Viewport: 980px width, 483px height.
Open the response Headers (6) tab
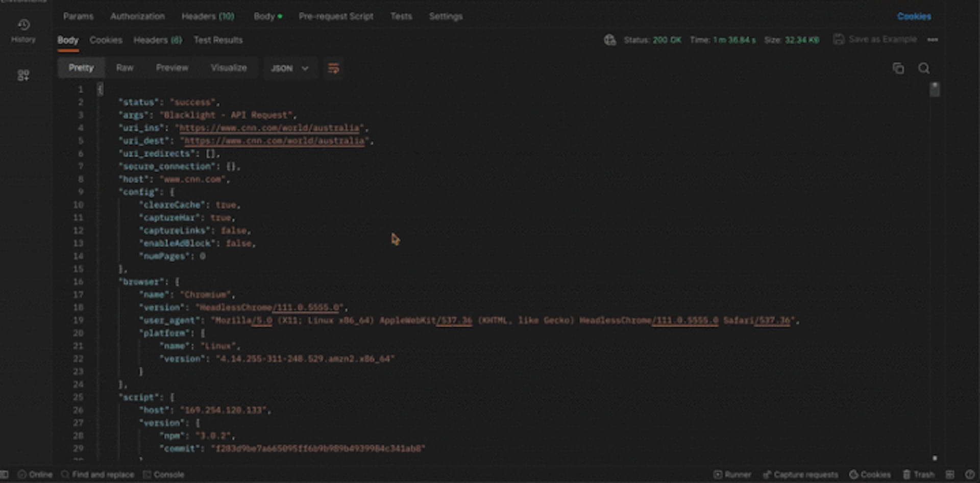[157, 40]
